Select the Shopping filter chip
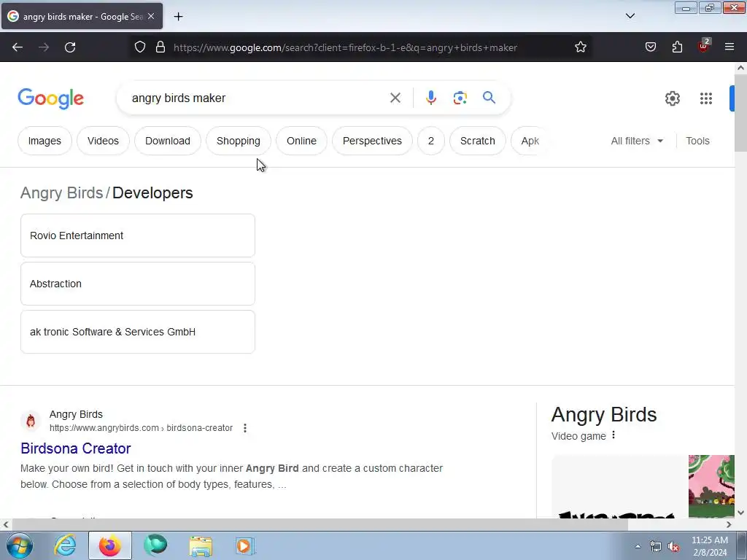The image size is (747, 560). click(239, 141)
